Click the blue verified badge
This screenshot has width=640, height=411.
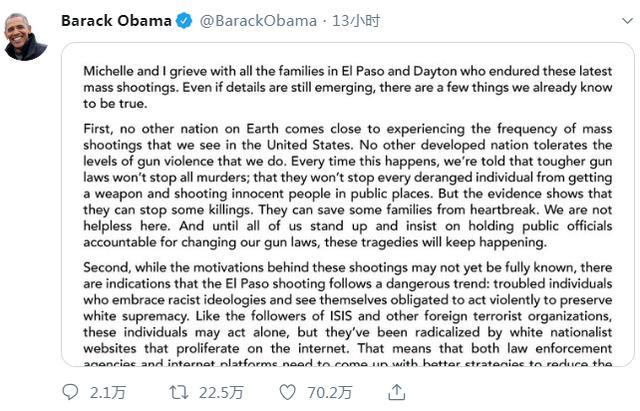184,21
